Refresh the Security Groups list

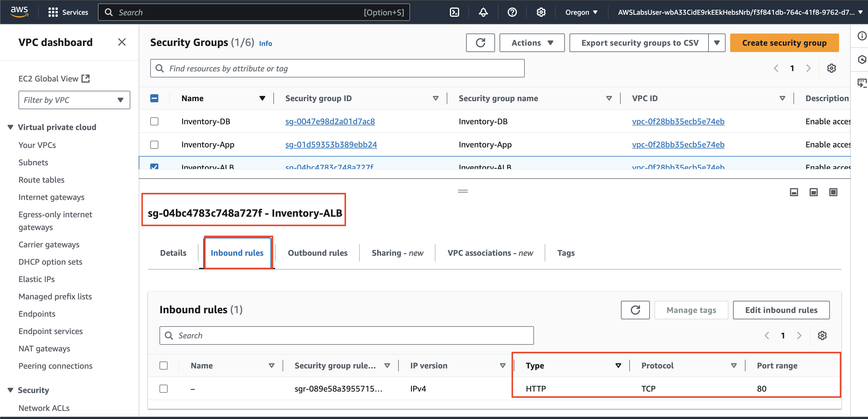(x=480, y=43)
